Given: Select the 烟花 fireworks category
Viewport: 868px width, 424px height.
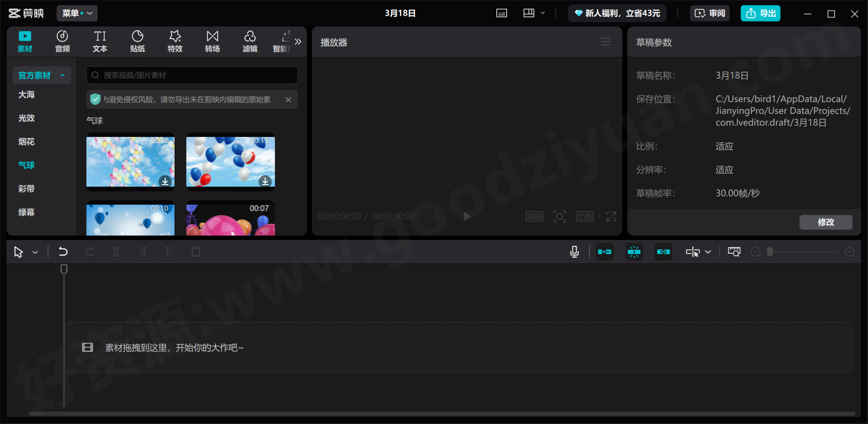Looking at the screenshot, I should click(26, 142).
